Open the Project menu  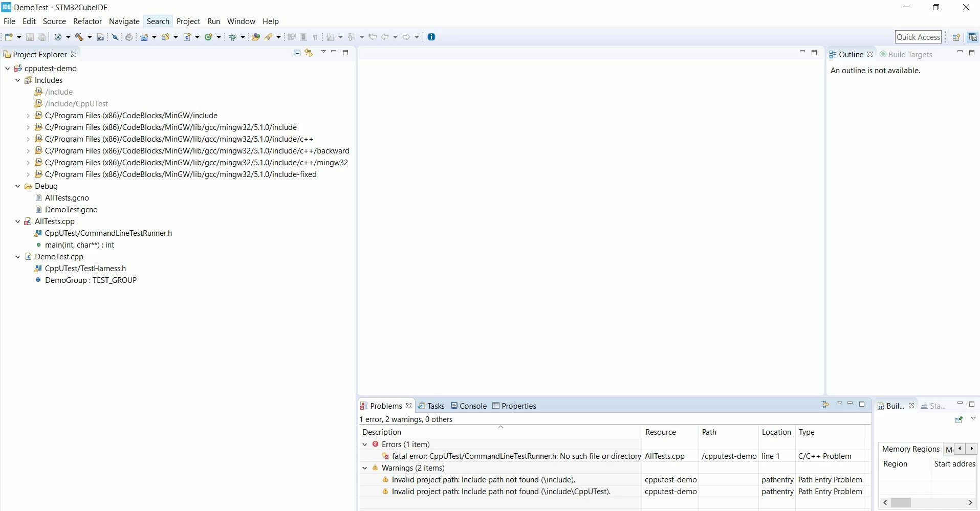[188, 21]
